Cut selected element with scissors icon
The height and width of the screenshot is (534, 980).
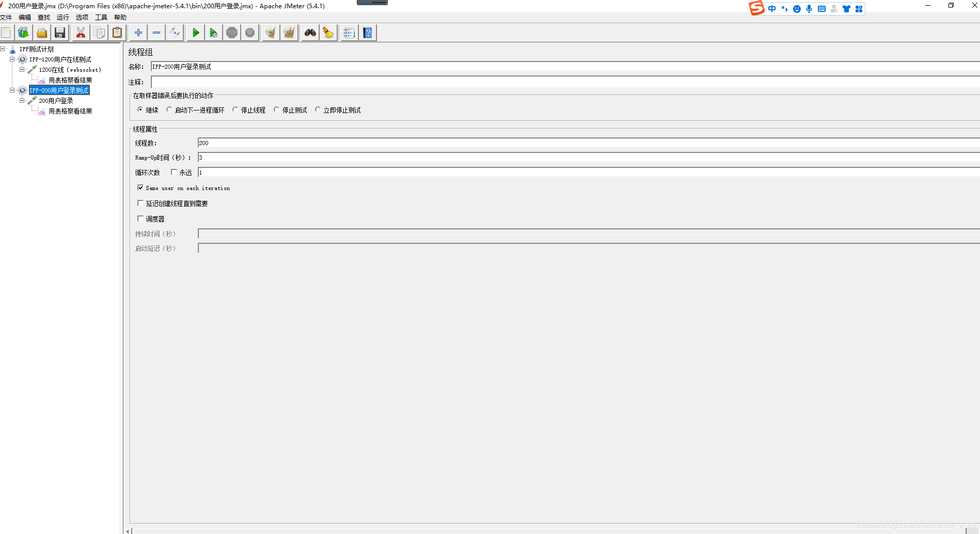[x=81, y=33]
